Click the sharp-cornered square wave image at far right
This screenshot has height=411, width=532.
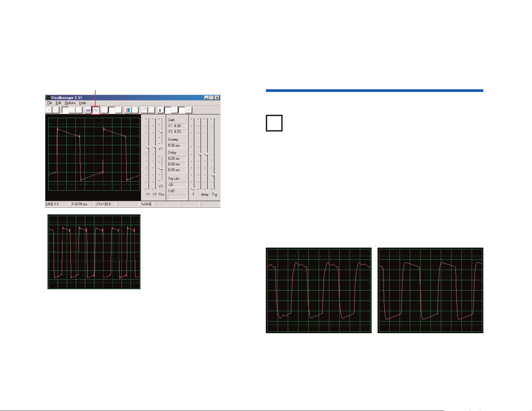tap(430, 290)
